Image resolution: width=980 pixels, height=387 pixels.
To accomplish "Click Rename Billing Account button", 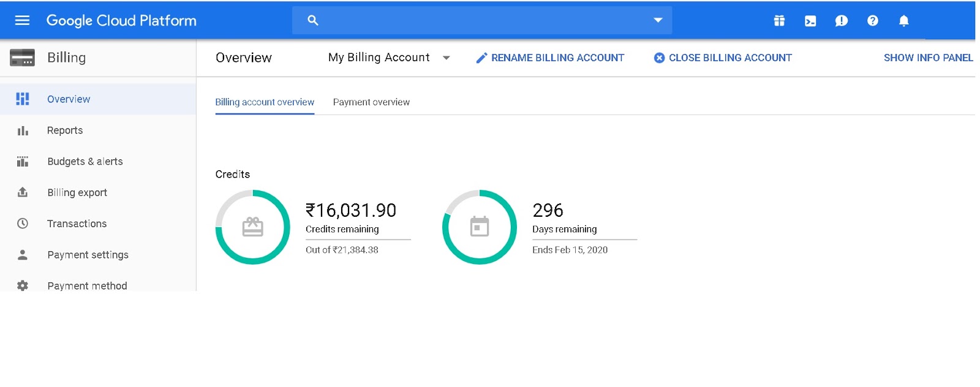I will [550, 58].
